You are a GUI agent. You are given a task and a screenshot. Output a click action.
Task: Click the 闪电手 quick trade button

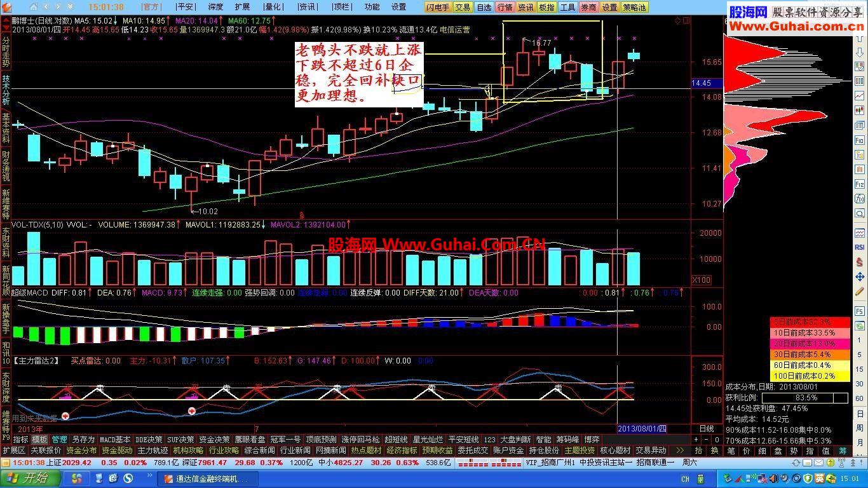[x=438, y=7]
